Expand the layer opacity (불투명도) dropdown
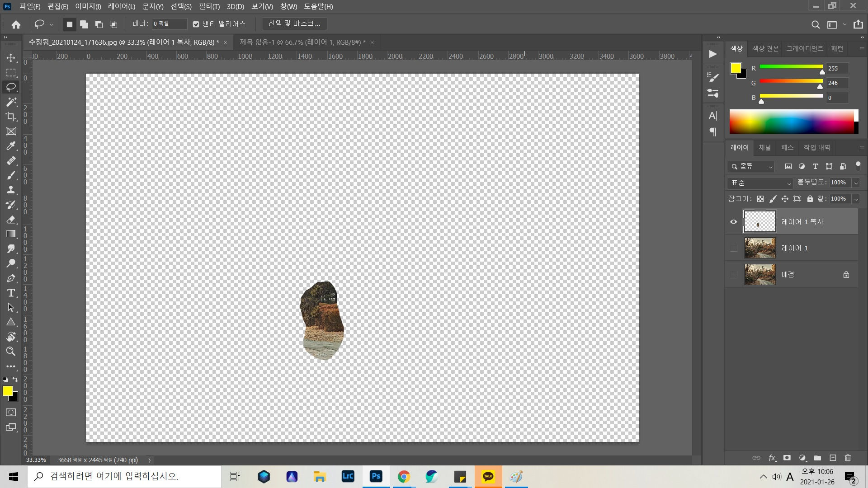868x488 pixels. point(855,183)
